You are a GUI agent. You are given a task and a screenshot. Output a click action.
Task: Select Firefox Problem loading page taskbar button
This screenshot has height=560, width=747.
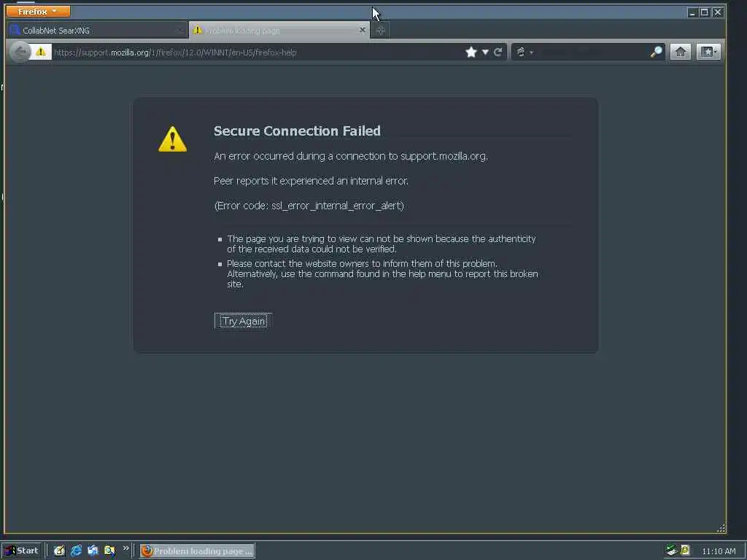click(x=197, y=551)
